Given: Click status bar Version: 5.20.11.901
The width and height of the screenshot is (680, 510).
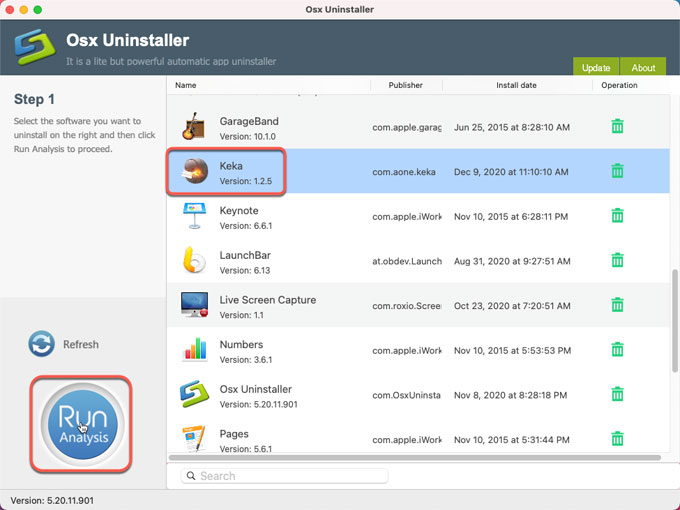Looking at the screenshot, I should 52,500.
